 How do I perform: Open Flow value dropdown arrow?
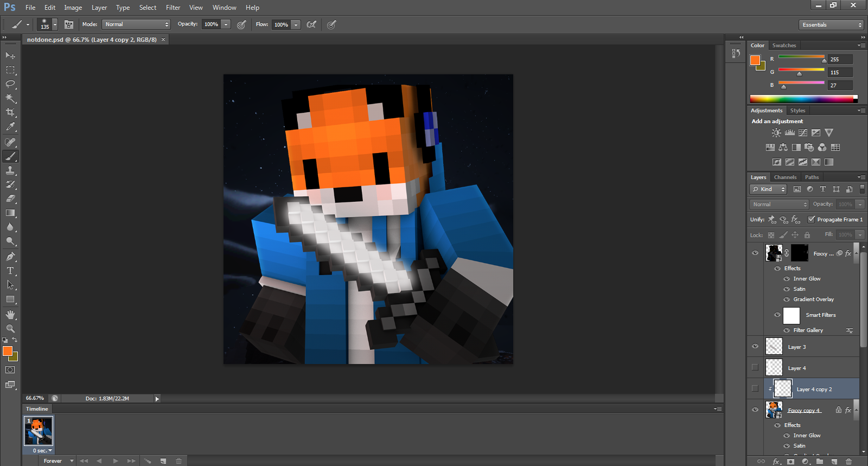[x=296, y=24]
